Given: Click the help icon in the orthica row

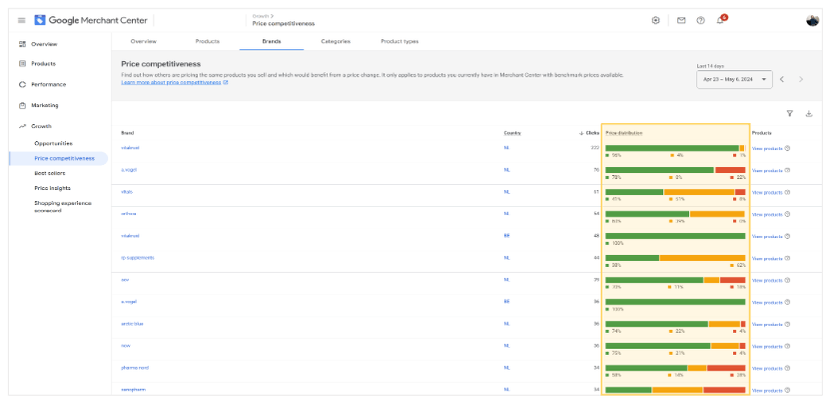Looking at the screenshot, I should point(787,214).
